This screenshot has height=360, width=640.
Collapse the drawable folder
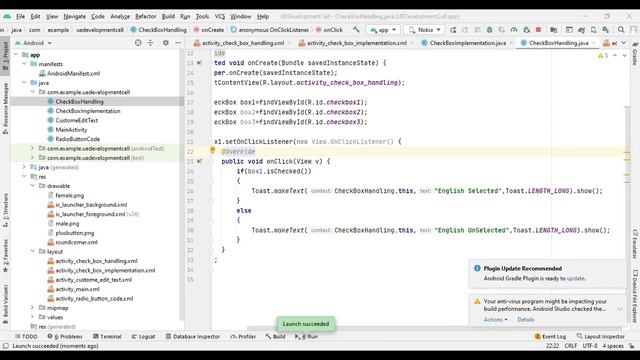[x=32, y=186]
